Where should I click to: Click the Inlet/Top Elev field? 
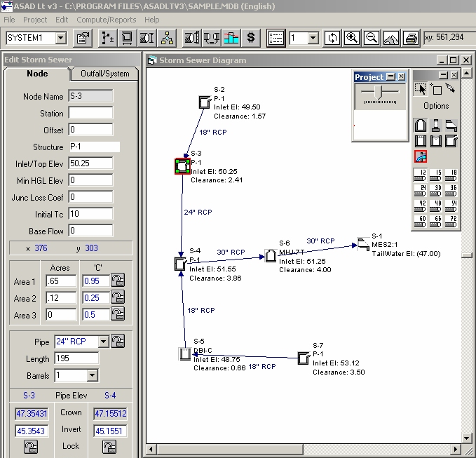pos(90,163)
